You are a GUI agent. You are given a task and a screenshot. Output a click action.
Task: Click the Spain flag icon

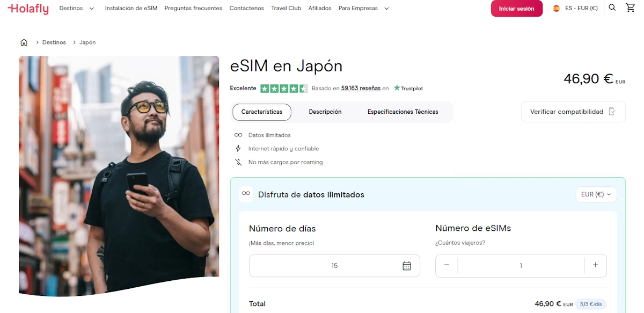(x=557, y=9)
